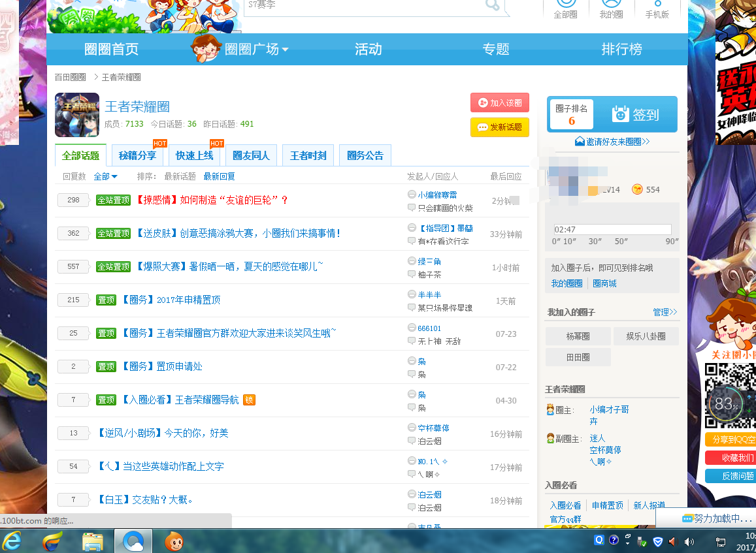The height and width of the screenshot is (553, 756).
Task: Open 专题 in the navigation bar
Action: point(496,49)
